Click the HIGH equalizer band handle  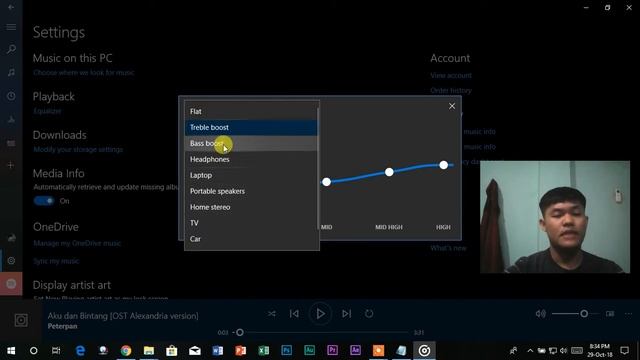443,165
